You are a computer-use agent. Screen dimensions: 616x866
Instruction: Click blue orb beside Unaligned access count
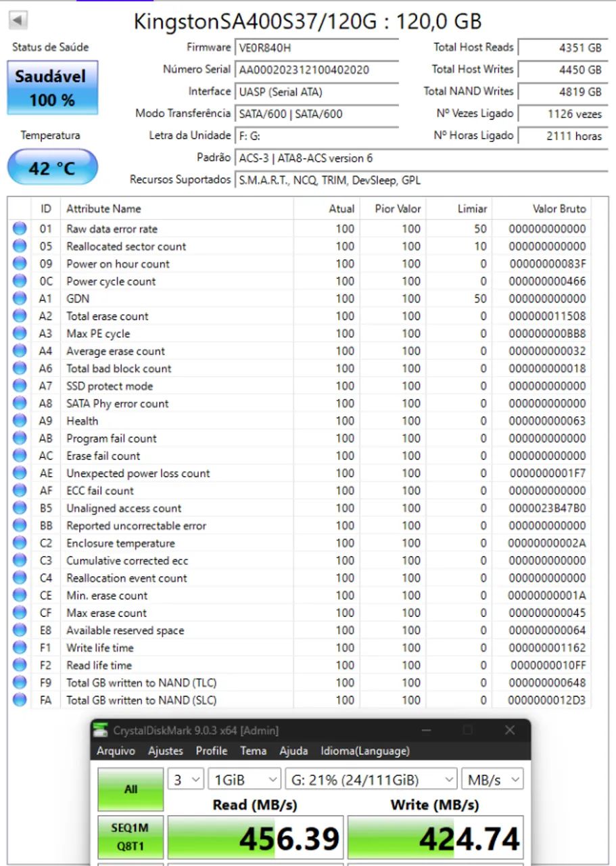(x=20, y=508)
